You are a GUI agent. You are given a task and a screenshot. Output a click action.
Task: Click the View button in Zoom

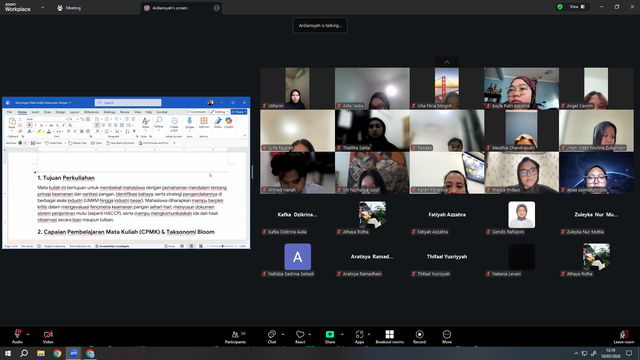click(x=577, y=7)
